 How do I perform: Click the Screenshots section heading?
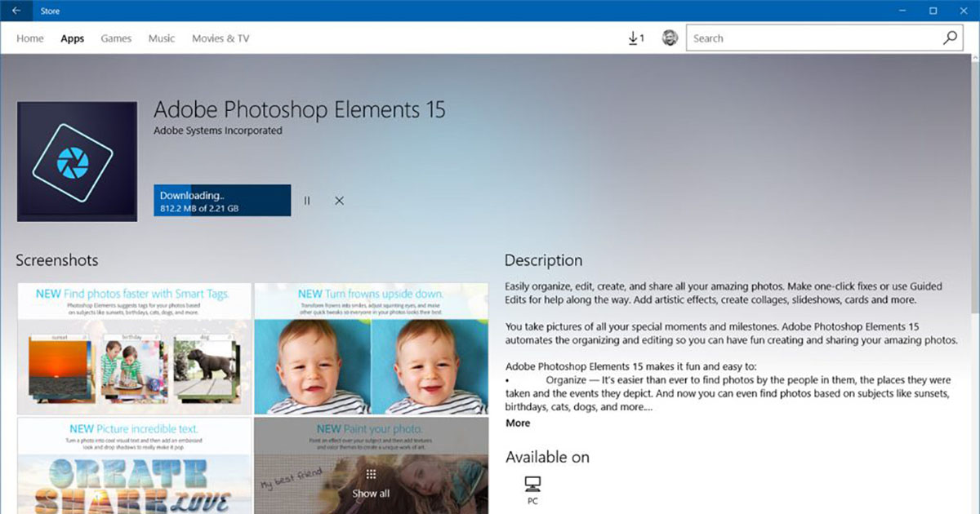(57, 260)
